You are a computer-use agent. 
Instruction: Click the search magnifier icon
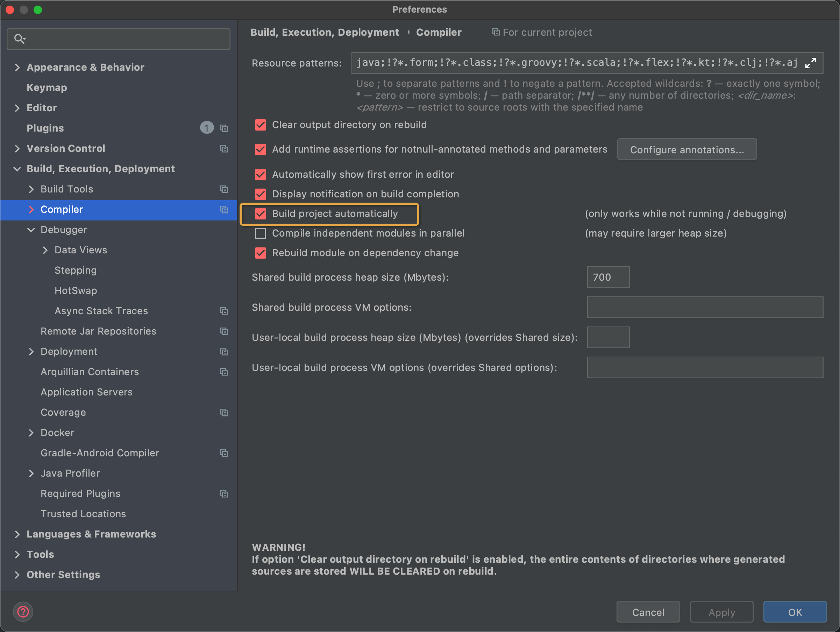click(19, 39)
